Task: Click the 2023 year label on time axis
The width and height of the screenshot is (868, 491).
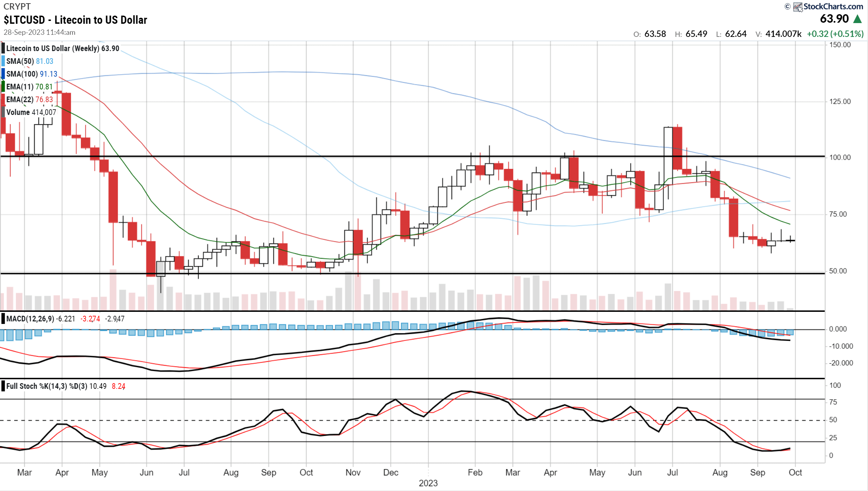Action: pyautogui.click(x=428, y=483)
